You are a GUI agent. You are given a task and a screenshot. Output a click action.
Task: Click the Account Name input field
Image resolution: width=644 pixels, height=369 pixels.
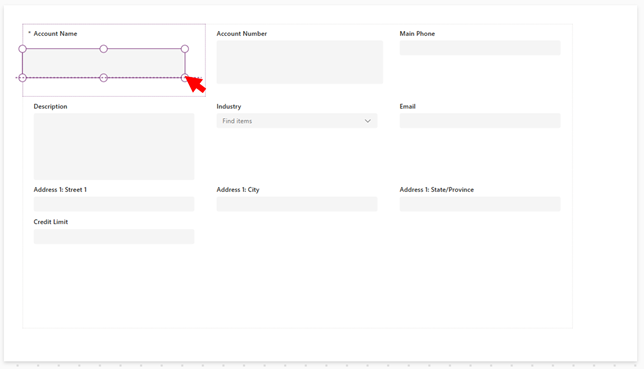pos(104,63)
